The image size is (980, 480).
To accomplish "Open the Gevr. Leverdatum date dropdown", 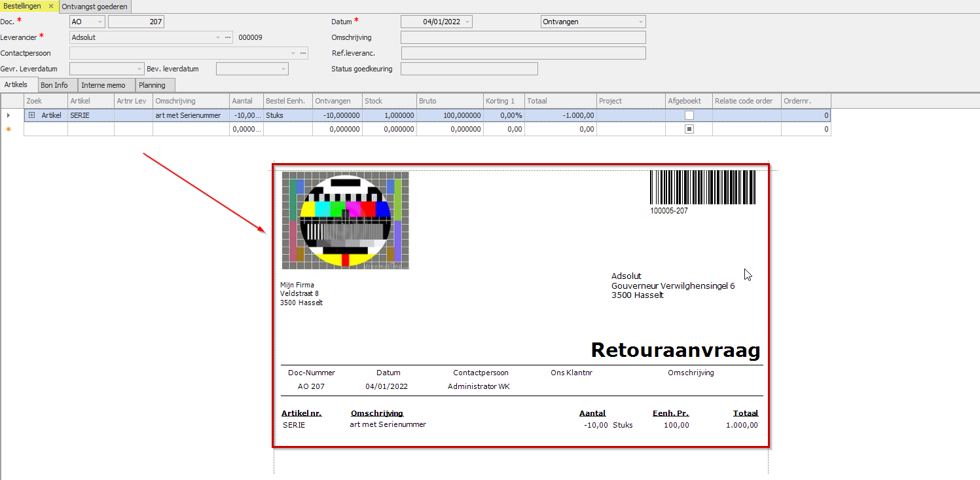I will point(139,69).
